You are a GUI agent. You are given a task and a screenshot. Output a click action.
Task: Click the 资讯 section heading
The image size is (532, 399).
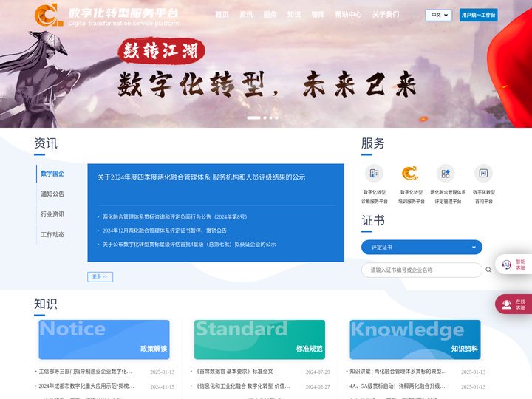point(46,143)
